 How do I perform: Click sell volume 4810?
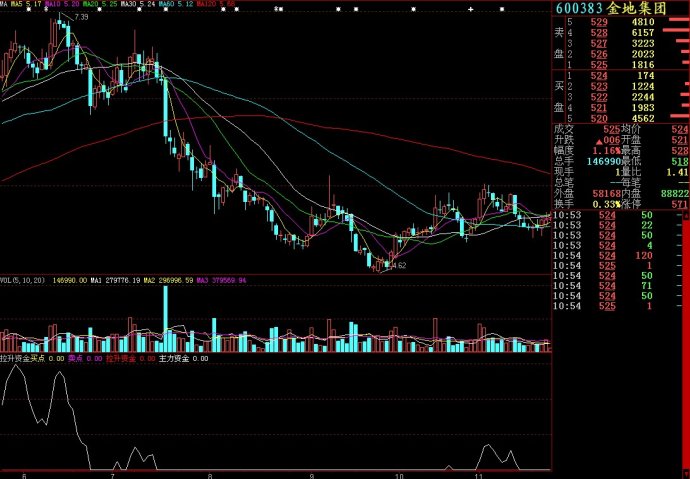pyautogui.click(x=643, y=22)
